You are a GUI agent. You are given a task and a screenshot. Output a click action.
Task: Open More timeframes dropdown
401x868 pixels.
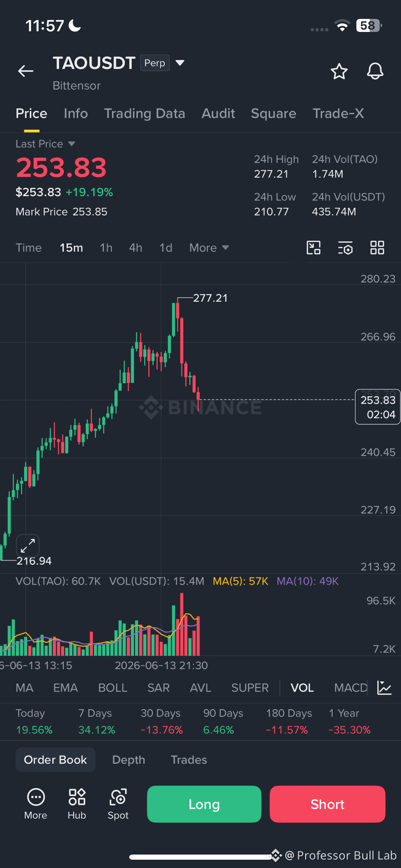(x=209, y=248)
